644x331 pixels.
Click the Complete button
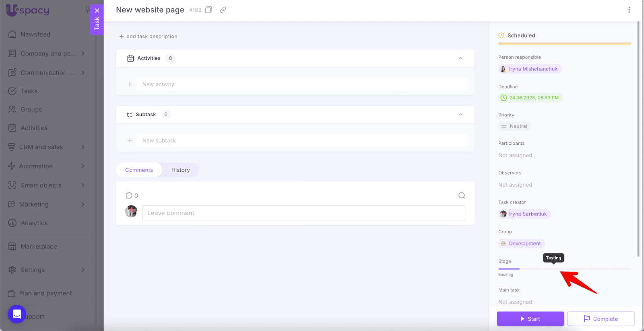[x=601, y=319]
